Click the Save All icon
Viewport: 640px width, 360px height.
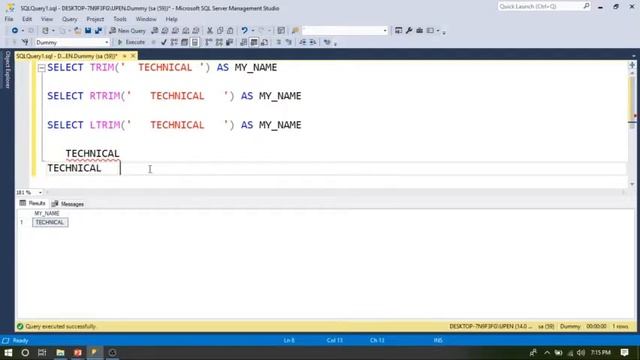[x=98, y=31]
